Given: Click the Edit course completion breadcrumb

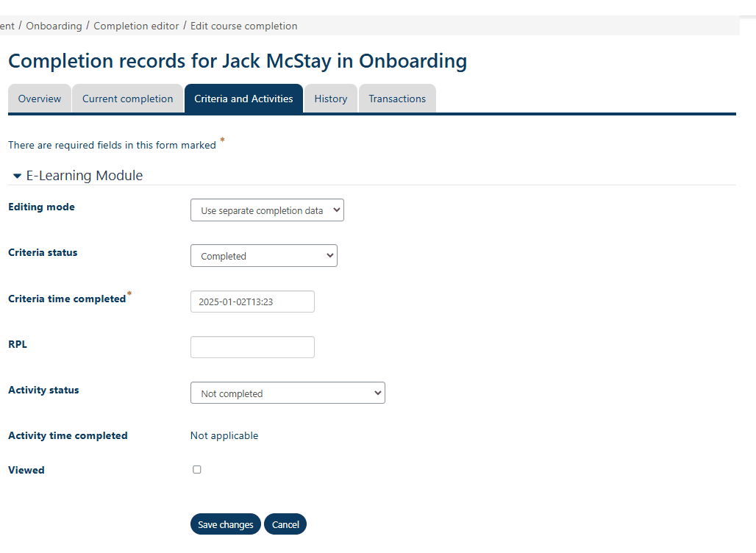Looking at the screenshot, I should [243, 26].
